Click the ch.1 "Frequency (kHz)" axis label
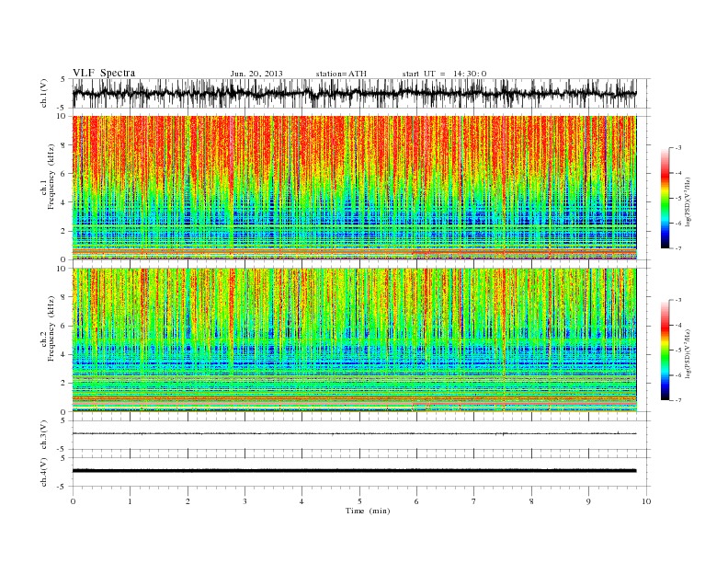 click(x=51, y=177)
